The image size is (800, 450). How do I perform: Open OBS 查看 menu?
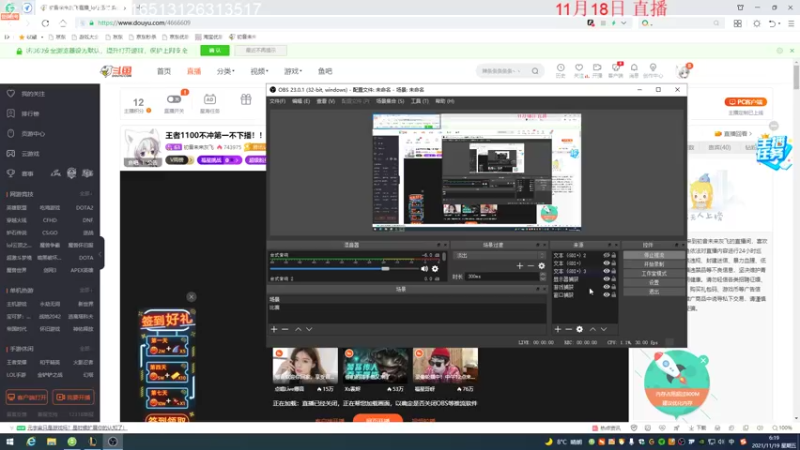[x=326, y=102]
